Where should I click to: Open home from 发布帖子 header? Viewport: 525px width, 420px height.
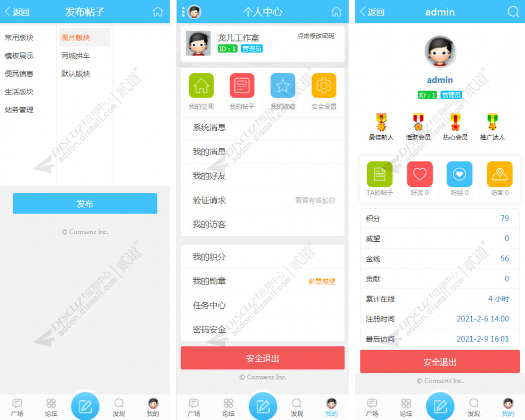coord(157,12)
